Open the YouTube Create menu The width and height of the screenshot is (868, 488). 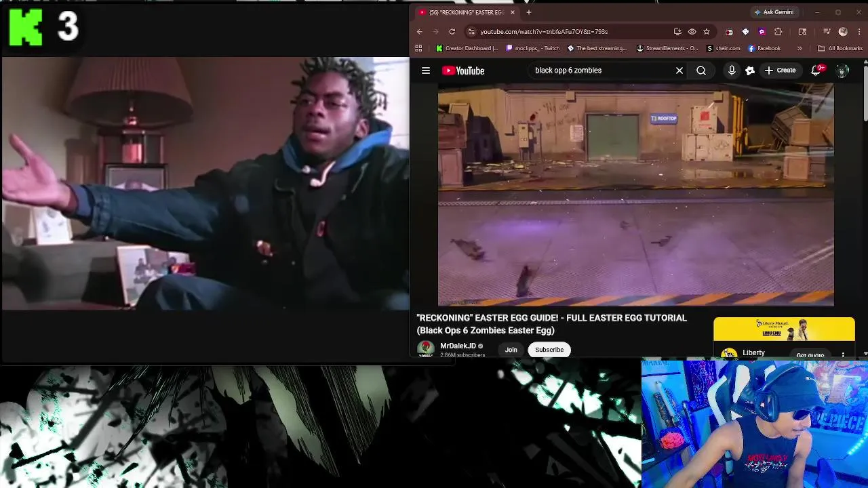coord(781,70)
